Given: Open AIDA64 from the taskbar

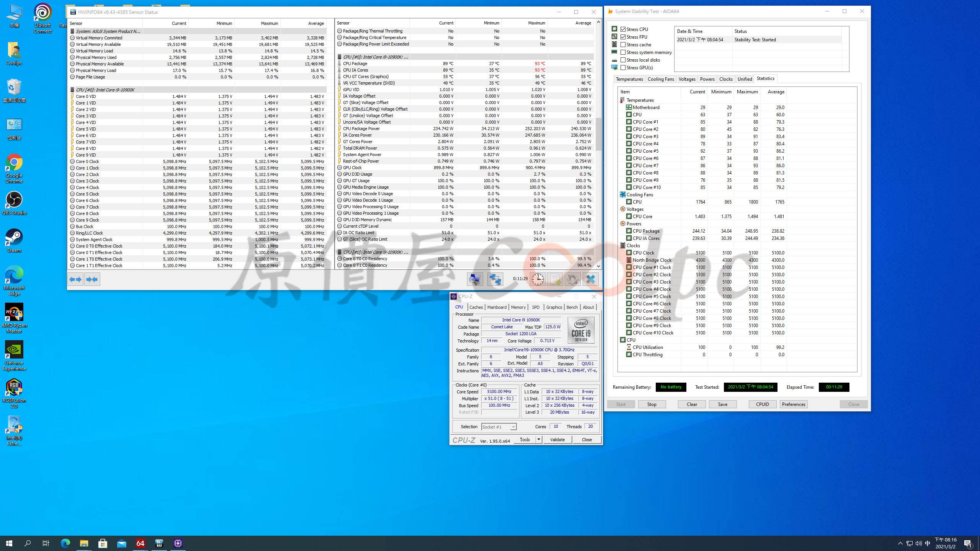Looking at the screenshot, I should click(140, 543).
